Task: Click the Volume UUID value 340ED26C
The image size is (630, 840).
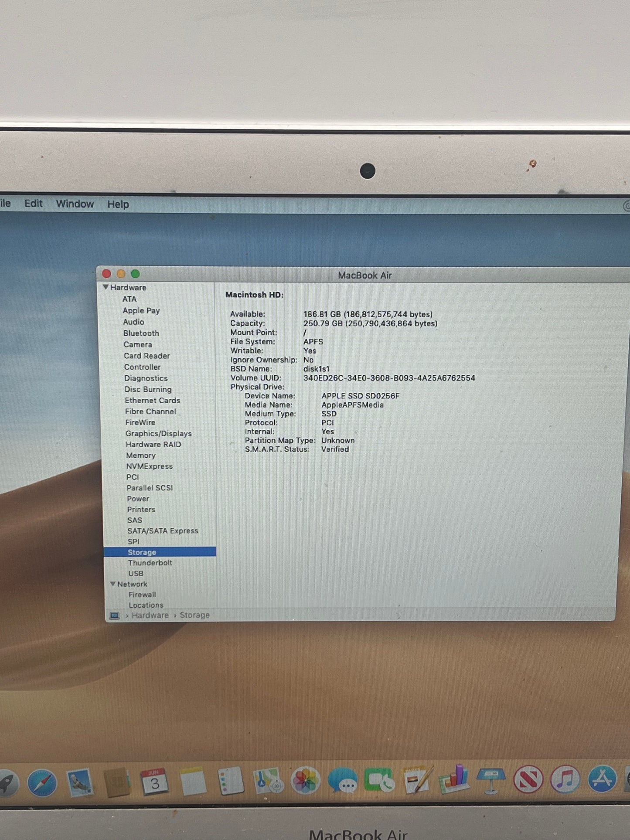Action: pyautogui.click(x=389, y=378)
